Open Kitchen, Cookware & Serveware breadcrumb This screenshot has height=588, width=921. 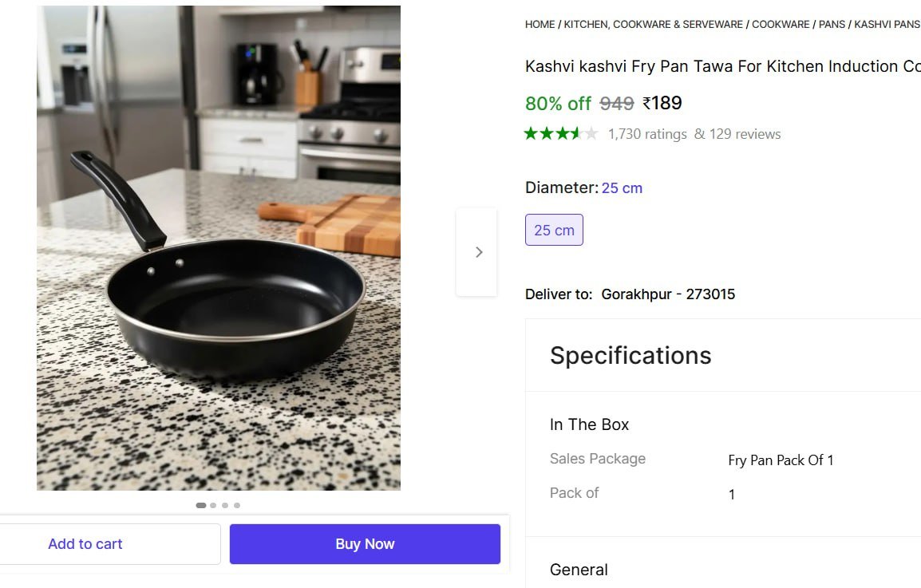pyautogui.click(x=653, y=25)
